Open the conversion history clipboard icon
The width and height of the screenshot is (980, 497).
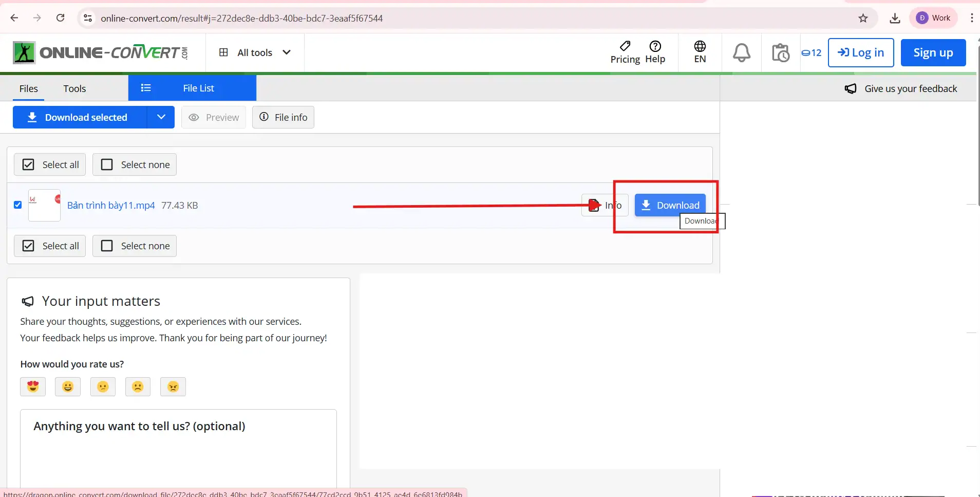click(781, 52)
